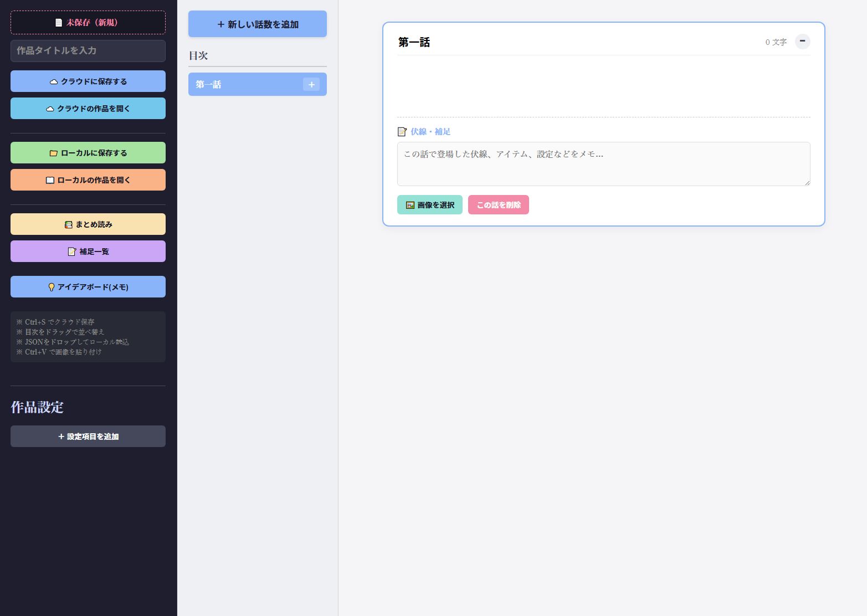867x616 pixels.
Task: Click the lightbulb icon on アイデアボード
Action: (52, 287)
